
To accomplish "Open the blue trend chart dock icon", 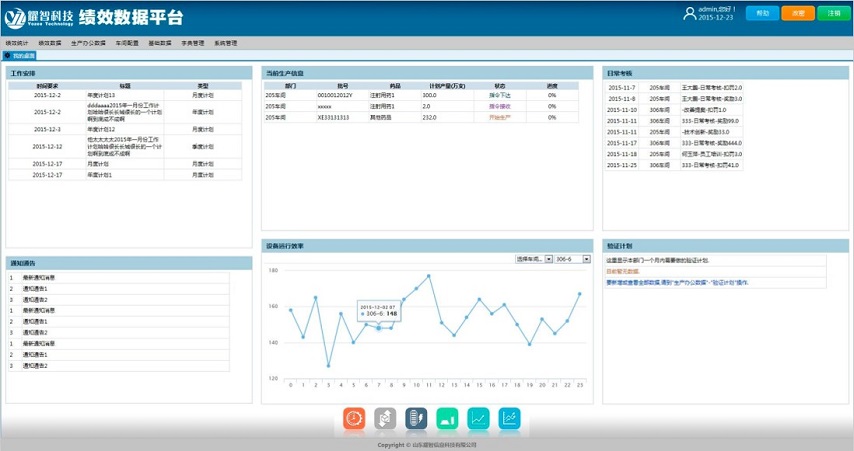I will tap(510, 419).
